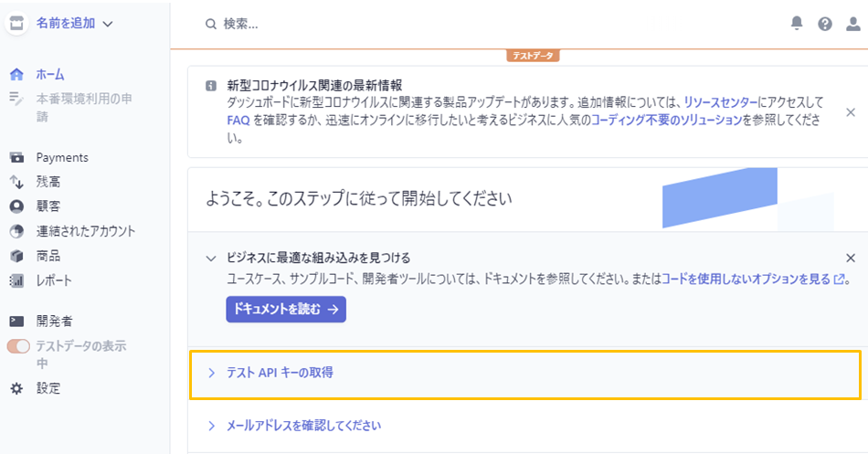The image size is (868, 454).
Task: Click the store icon beside 名前を追加
Action: (x=16, y=23)
